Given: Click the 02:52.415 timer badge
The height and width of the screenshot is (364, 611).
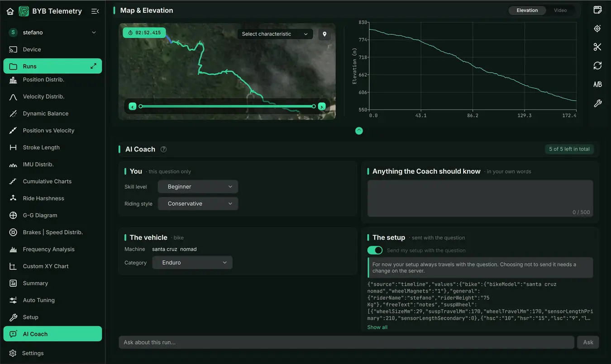Looking at the screenshot, I should [144, 33].
